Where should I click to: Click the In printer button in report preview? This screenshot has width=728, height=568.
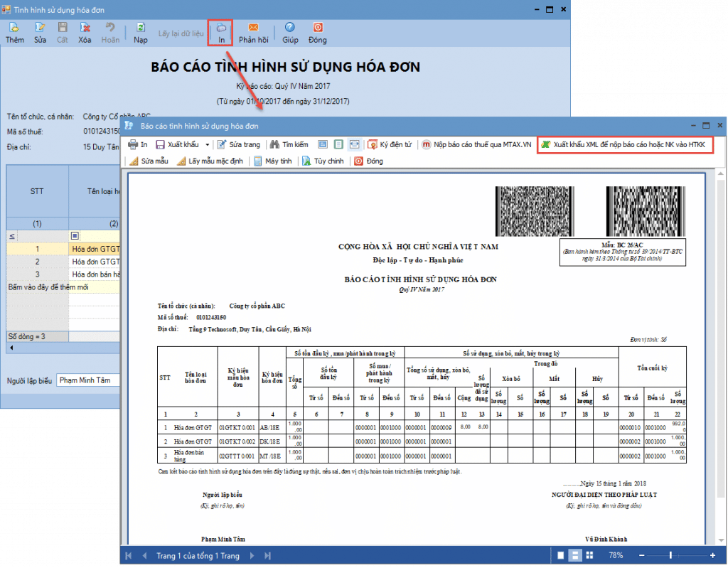click(x=137, y=144)
